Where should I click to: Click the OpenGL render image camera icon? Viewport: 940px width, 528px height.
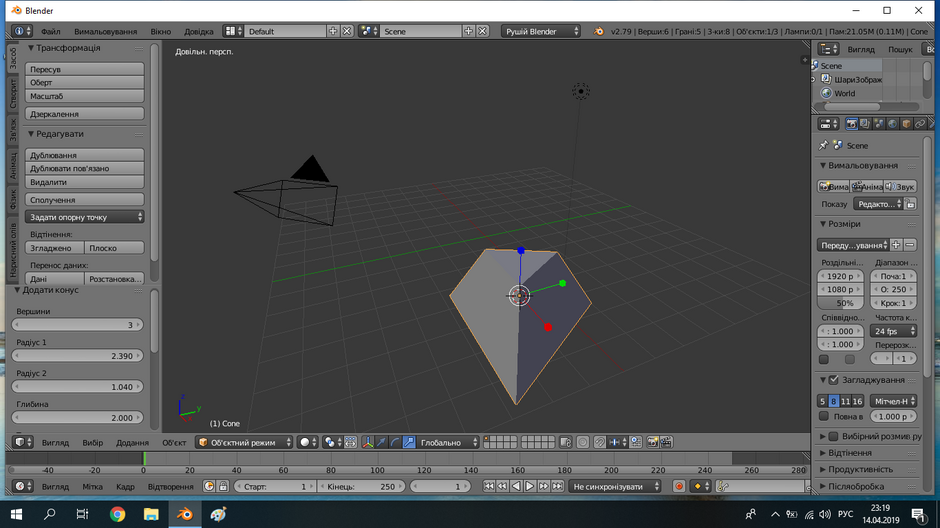[652, 442]
